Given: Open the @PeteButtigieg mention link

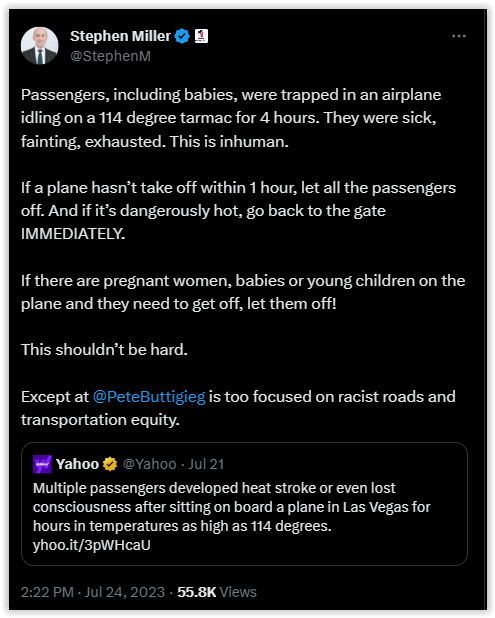Looking at the screenshot, I should (x=149, y=397).
